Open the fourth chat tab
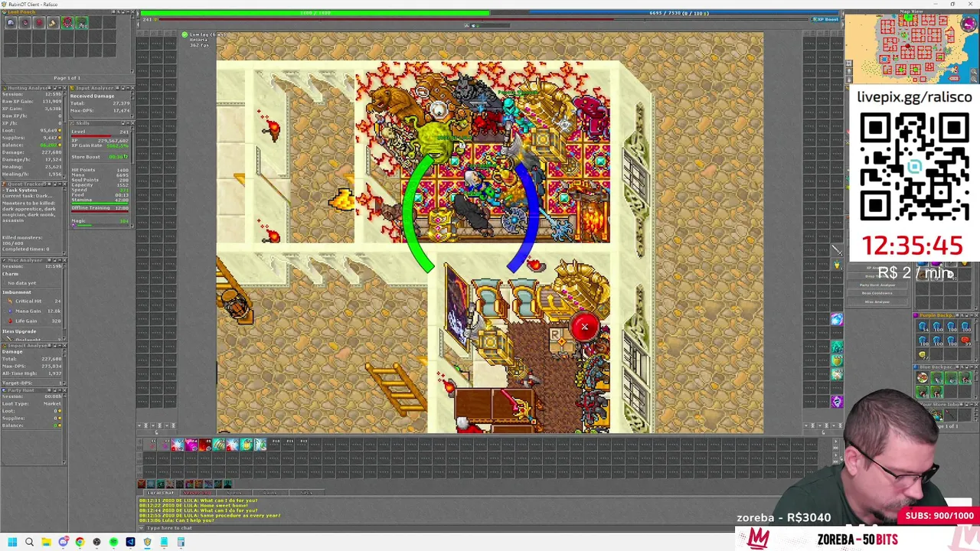The height and width of the screenshot is (551, 980). 269,493
